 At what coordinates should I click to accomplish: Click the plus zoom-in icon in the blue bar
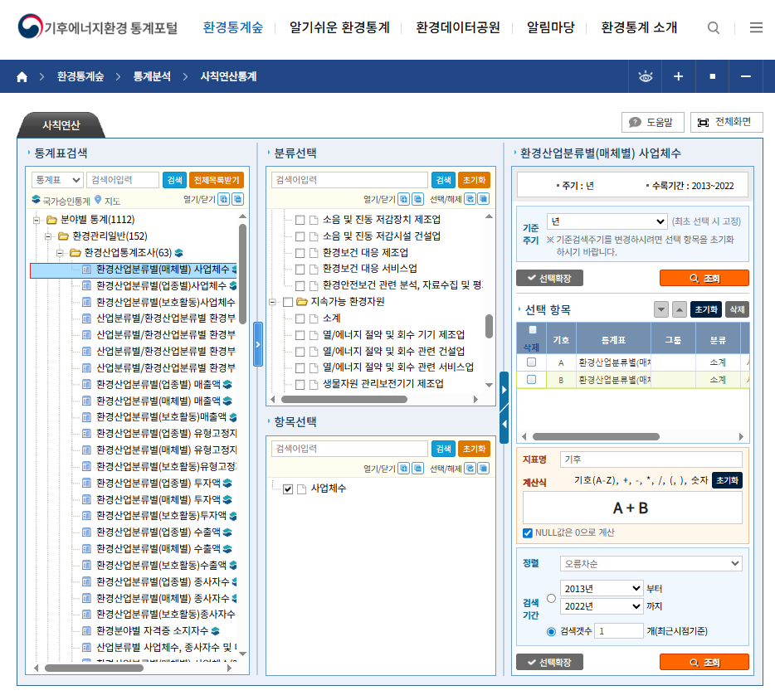click(678, 77)
